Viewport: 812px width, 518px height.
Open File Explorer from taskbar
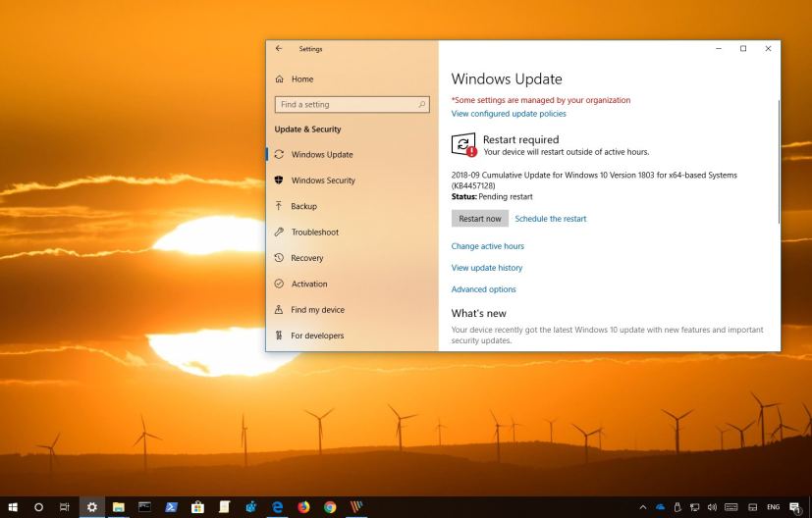coord(119,507)
